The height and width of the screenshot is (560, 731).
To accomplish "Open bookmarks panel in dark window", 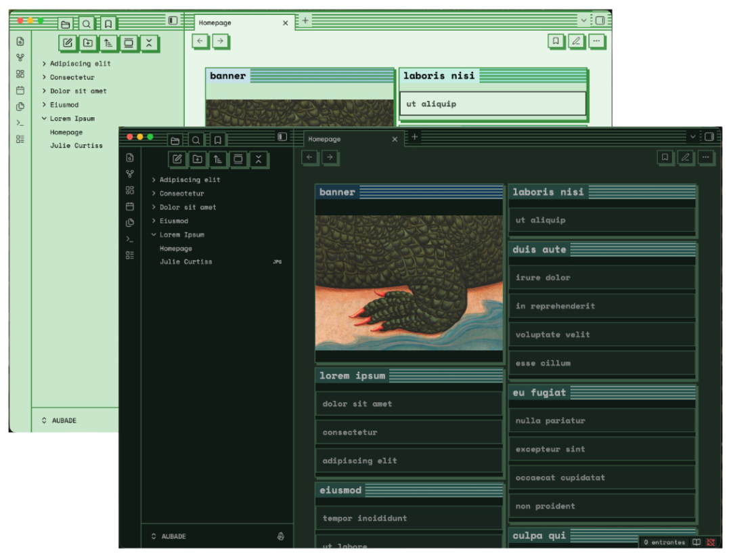I will (218, 140).
